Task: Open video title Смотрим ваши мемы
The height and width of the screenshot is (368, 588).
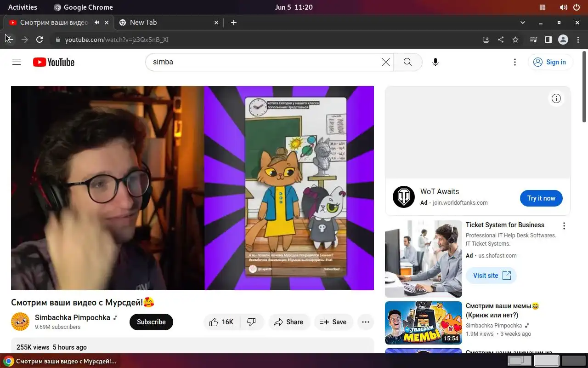Action: point(503,310)
